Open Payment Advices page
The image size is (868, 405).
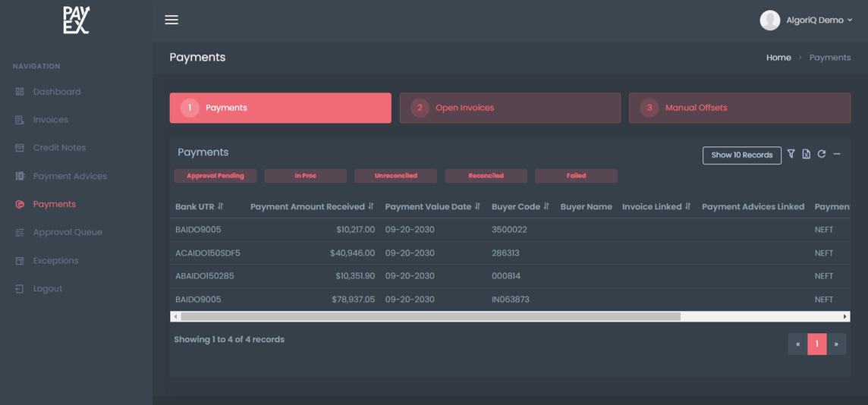(x=70, y=176)
